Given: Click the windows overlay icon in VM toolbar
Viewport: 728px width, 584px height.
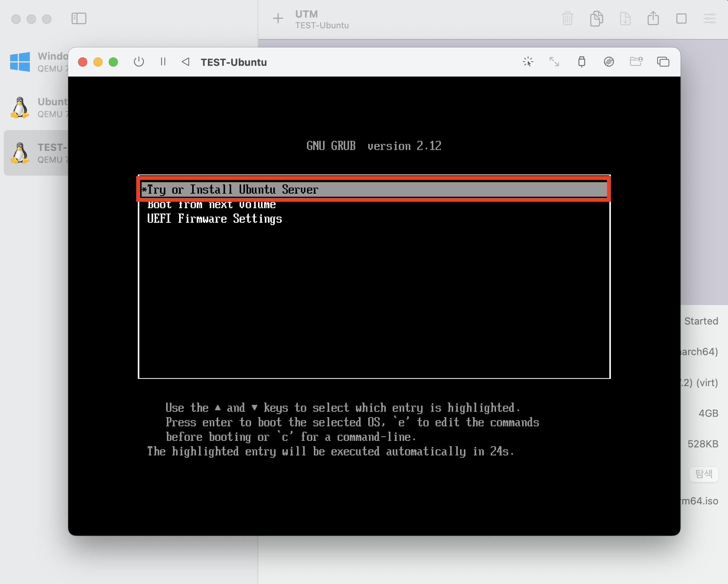Looking at the screenshot, I should tap(663, 62).
